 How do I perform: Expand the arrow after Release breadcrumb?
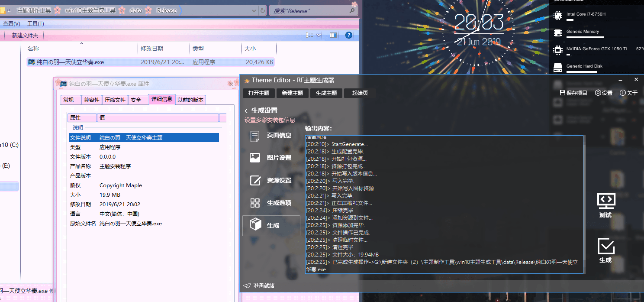point(180,10)
